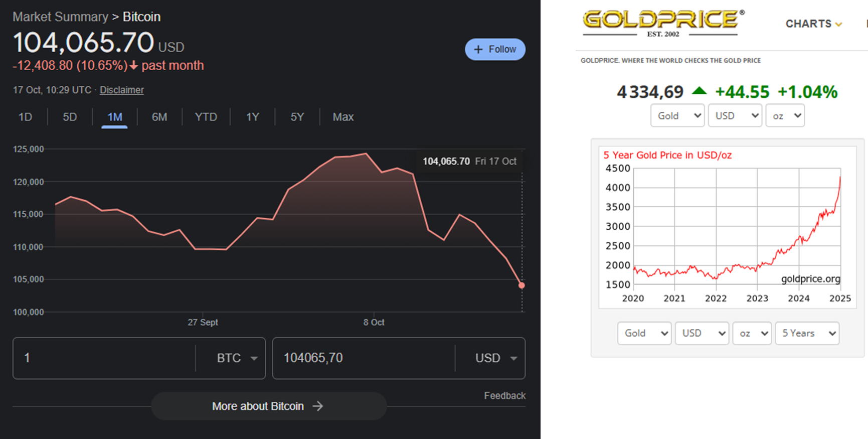Open the top oz unit dropdown

[785, 116]
